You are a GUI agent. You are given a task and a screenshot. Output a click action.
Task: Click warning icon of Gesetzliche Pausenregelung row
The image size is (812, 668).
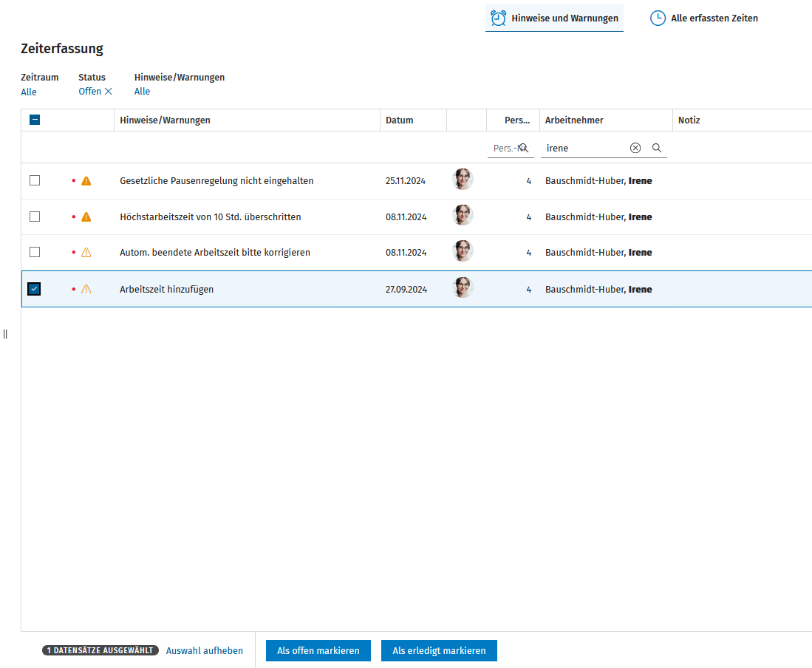pyautogui.click(x=86, y=181)
